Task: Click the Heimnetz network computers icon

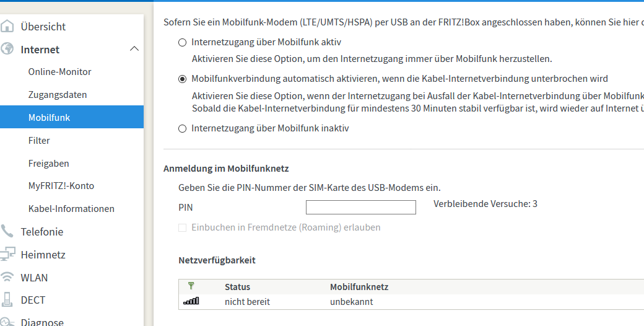Action: point(7,255)
